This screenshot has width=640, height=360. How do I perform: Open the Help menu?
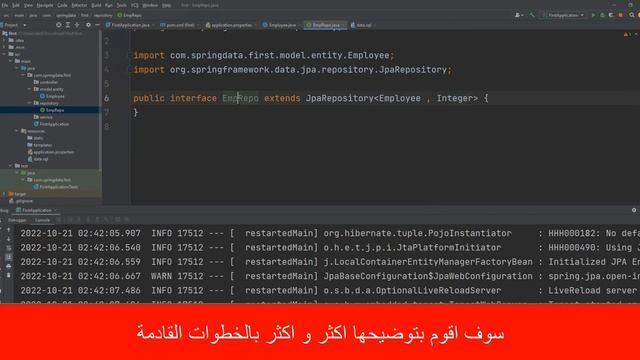click(167, 5)
